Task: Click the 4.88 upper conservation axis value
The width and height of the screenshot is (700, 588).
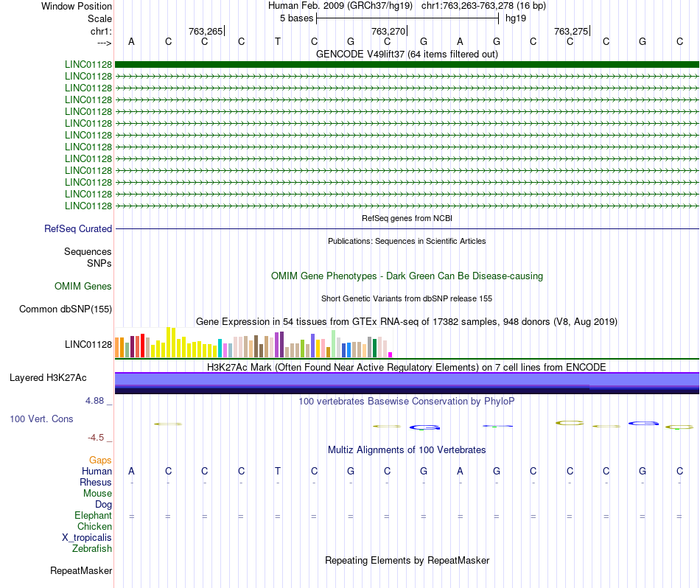Action: click(x=94, y=401)
